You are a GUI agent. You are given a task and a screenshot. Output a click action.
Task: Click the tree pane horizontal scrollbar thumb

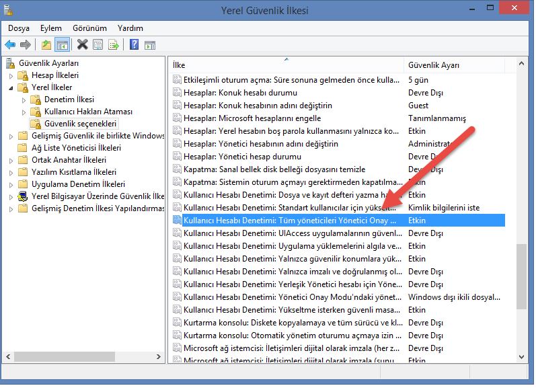pos(65,357)
